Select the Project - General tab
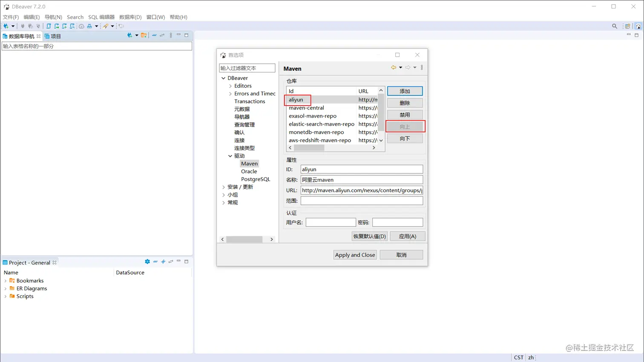This screenshot has height=362, width=644. (x=29, y=262)
